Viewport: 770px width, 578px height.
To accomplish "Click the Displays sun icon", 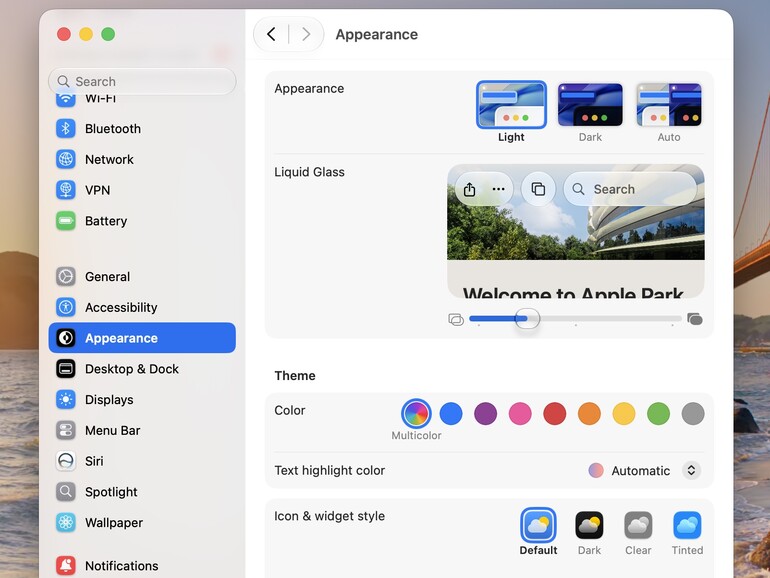I will 65,400.
